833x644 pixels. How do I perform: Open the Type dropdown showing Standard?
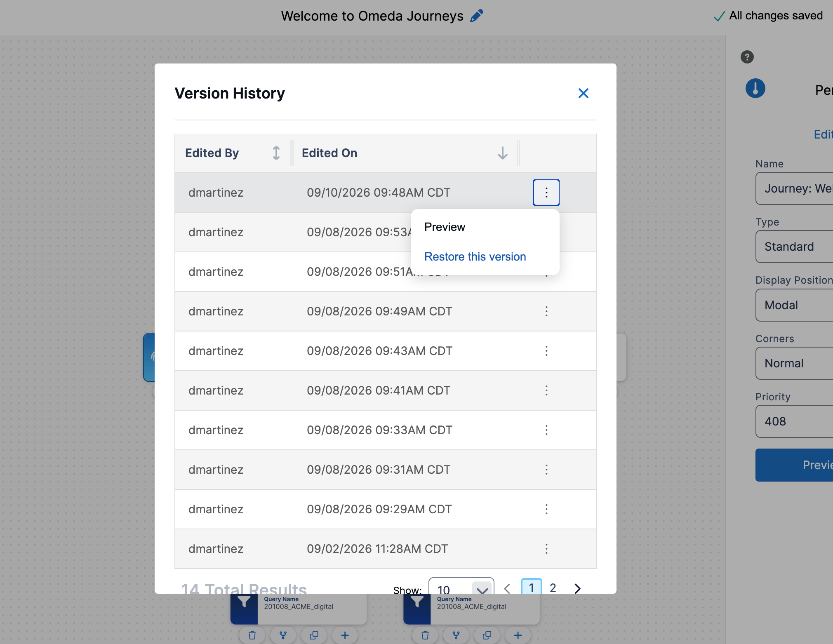[x=794, y=247]
